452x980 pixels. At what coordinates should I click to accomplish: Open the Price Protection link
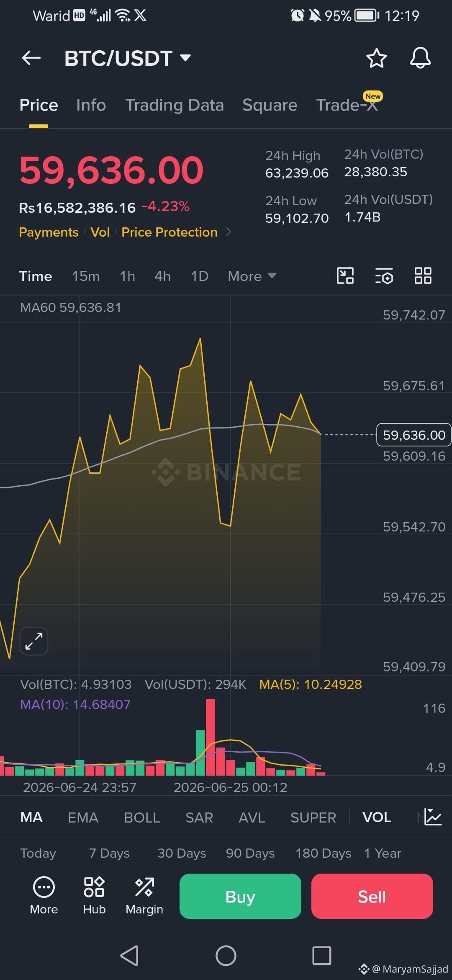(x=169, y=232)
